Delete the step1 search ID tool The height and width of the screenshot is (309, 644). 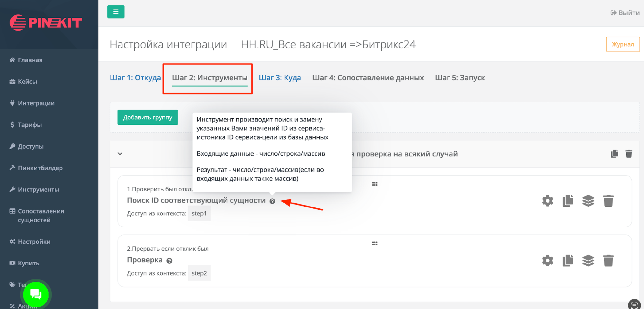(x=608, y=201)
